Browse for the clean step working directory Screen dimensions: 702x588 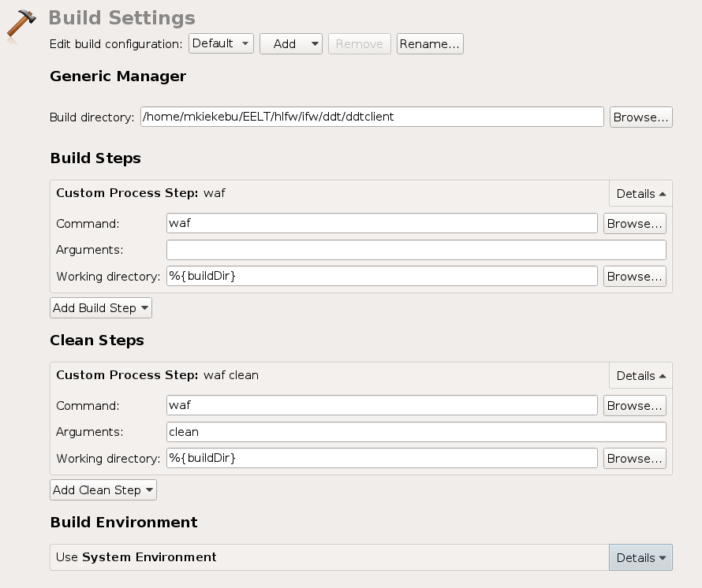pyautogui.click(x=634, y=458)
